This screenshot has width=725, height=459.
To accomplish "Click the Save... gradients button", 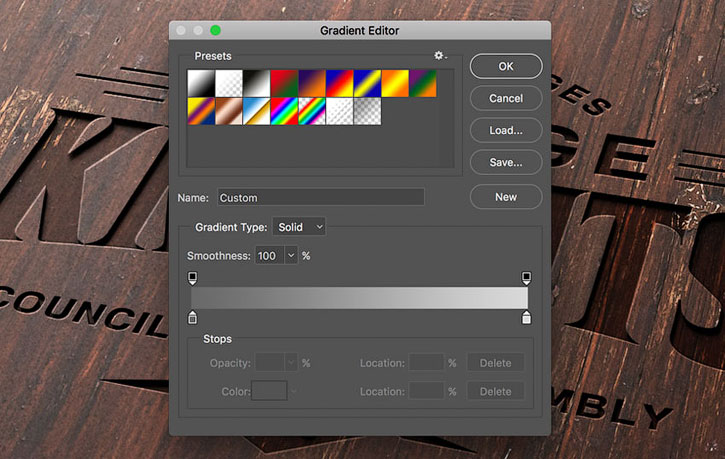I will point(506,162).
